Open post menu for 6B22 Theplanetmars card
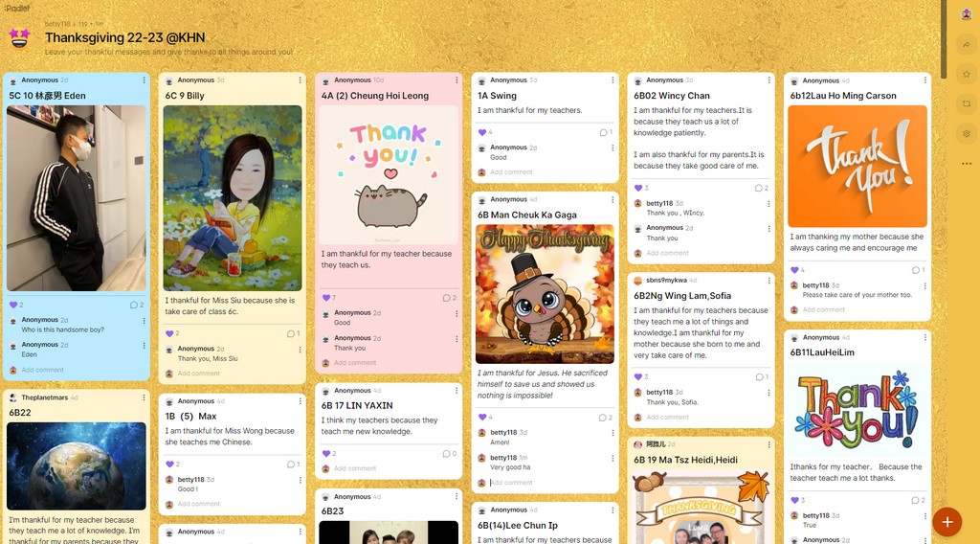This screenshot has height=544, width=980. 144,397
